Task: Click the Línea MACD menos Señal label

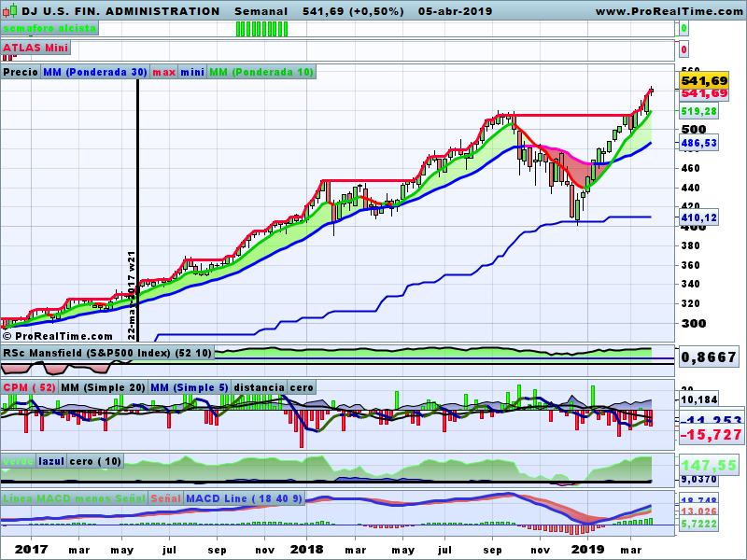Action: click(75, 498)
